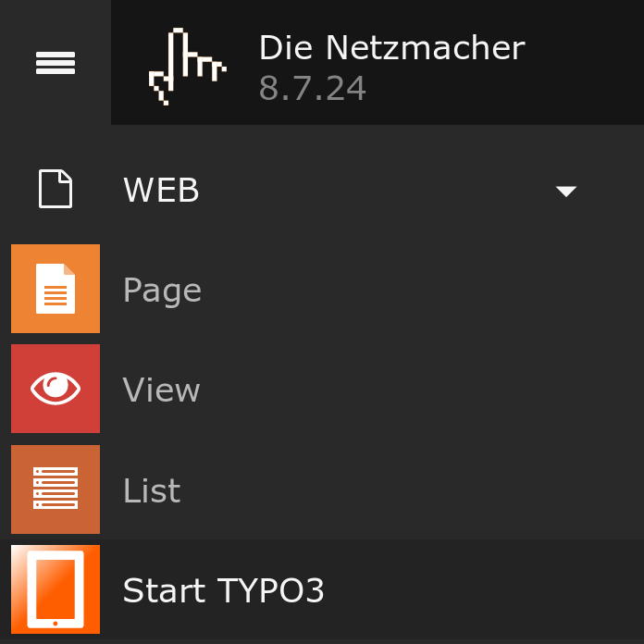
Task: Open the List module icon
Action: [x=56, y=489]
